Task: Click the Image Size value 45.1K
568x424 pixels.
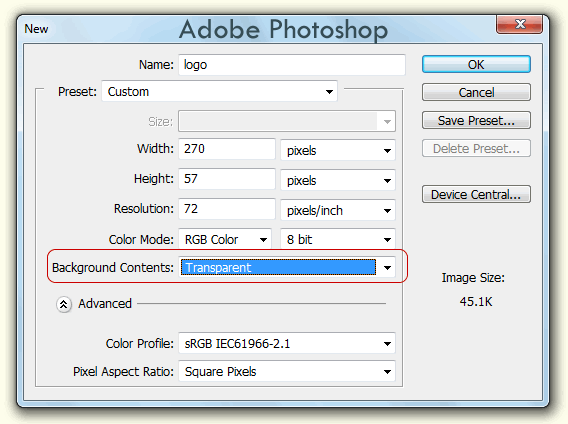Action: 476,302
